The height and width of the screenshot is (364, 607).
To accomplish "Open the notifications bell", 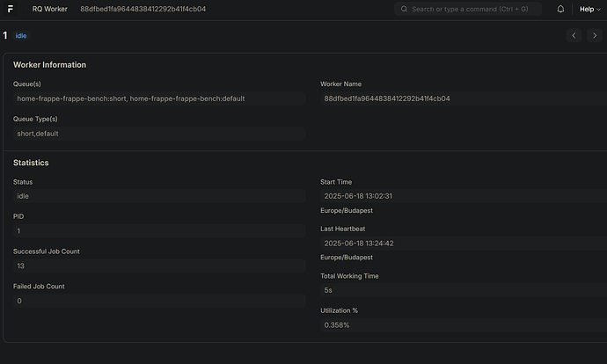I will click(x=561, y=9).
